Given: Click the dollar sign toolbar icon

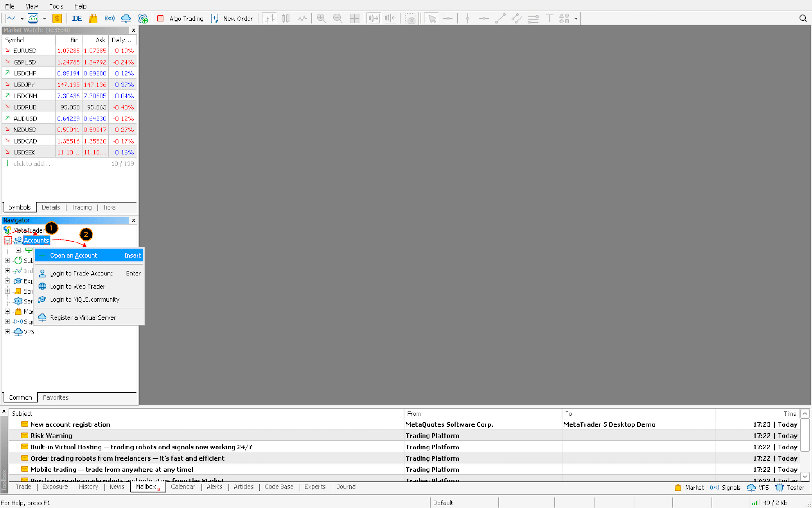Looking at the screenshot, I should point(57,19).
